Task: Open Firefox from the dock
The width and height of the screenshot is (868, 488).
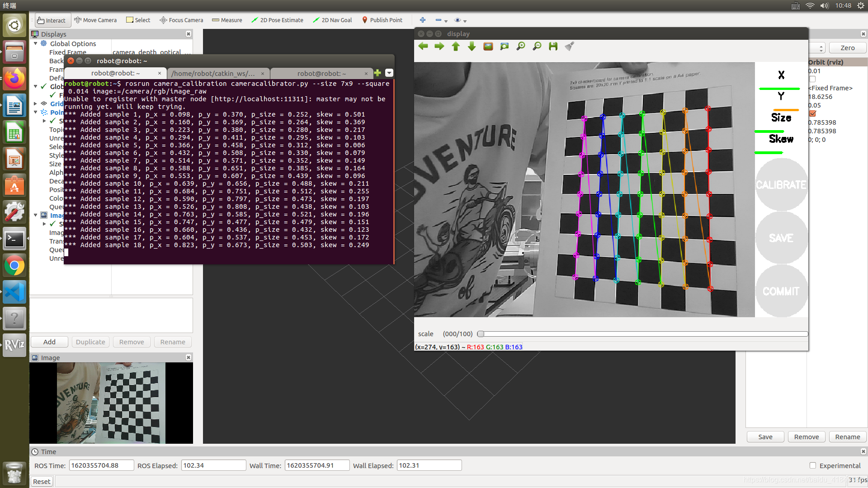Action: (x=14, y=79)
